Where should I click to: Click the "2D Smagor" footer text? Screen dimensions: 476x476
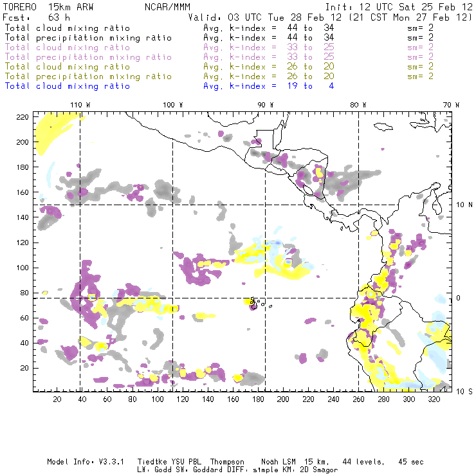(319, 470)
